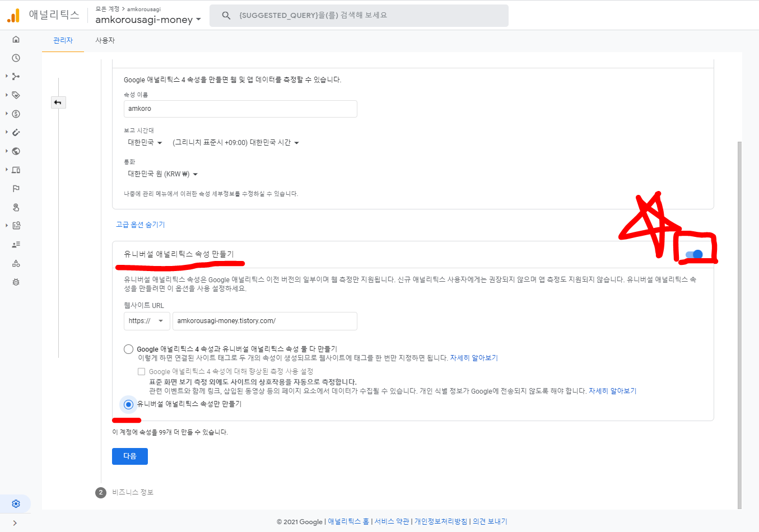This screenshot has width=759, height=532.
Task: Open the amkorousagi-money account dropdown
Action: (148, 20)
